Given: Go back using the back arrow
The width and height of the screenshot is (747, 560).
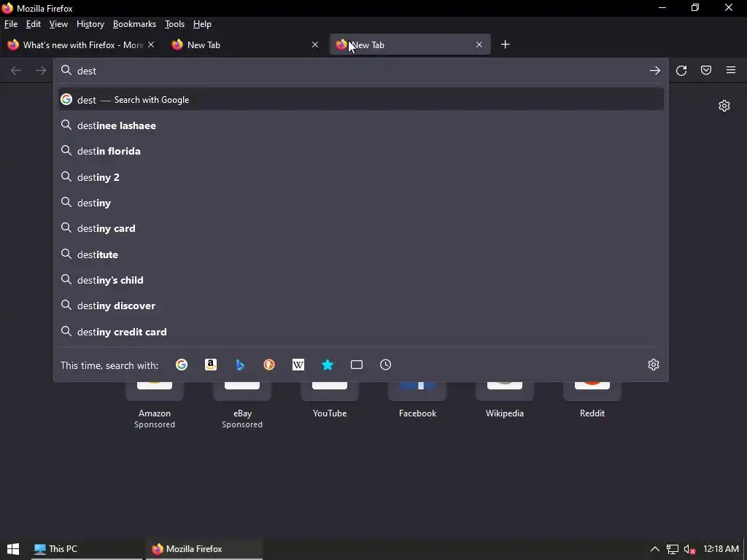Looking at the screenshot, I should coord(16,71).
